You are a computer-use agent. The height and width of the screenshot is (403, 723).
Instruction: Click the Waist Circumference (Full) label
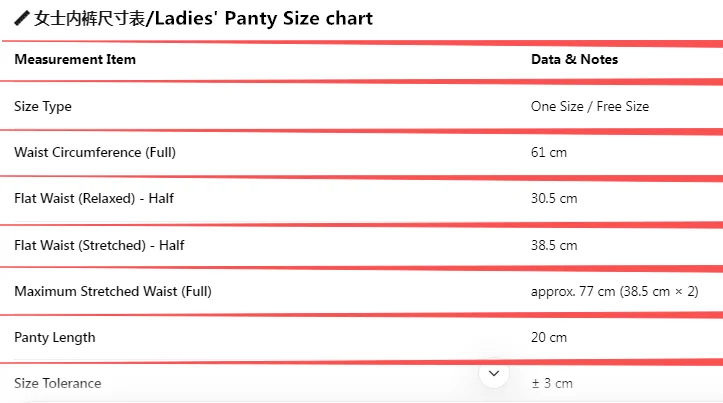(x=96, y=152)
